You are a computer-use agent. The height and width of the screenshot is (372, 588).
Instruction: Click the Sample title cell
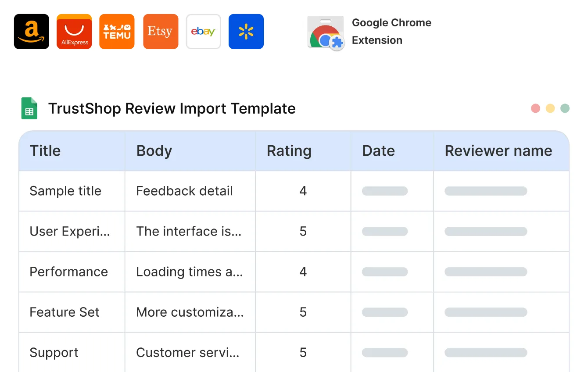pyautogui.click(x=72, y=191)
